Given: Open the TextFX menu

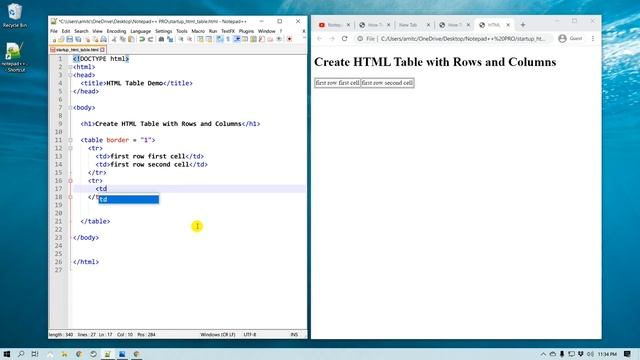Looking at the screenshot, I should (x=228, y=31).
